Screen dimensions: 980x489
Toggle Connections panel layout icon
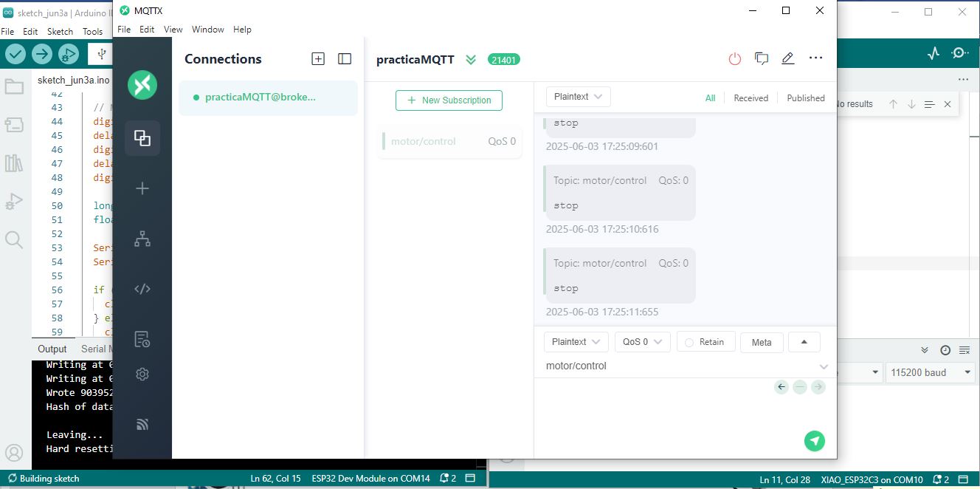pos(345,59)
